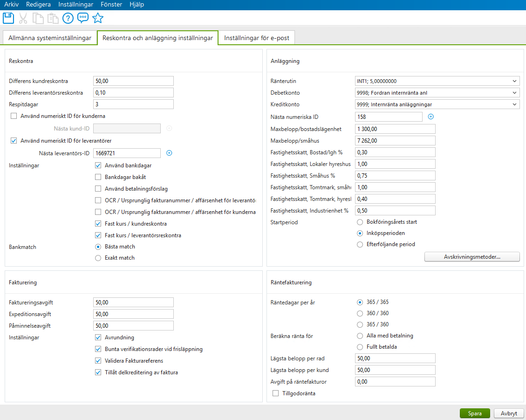Open the feedback speech bubble icon
This screenshot has width=526, height=420.
point(83,18)
